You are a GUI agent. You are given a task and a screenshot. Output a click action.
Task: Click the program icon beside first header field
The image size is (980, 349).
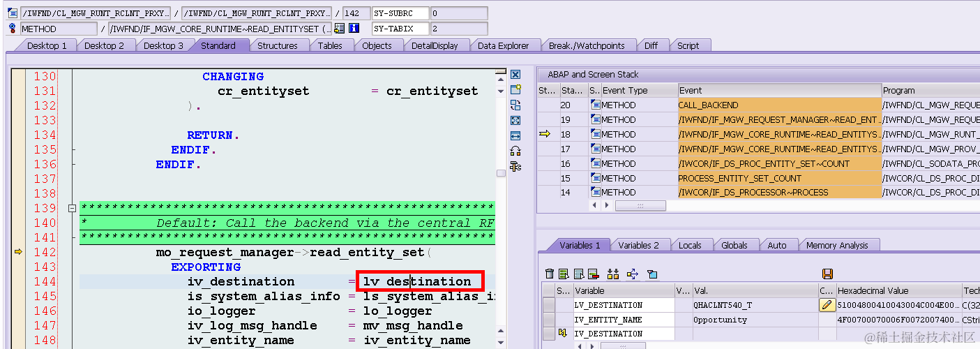coord(12,13)
